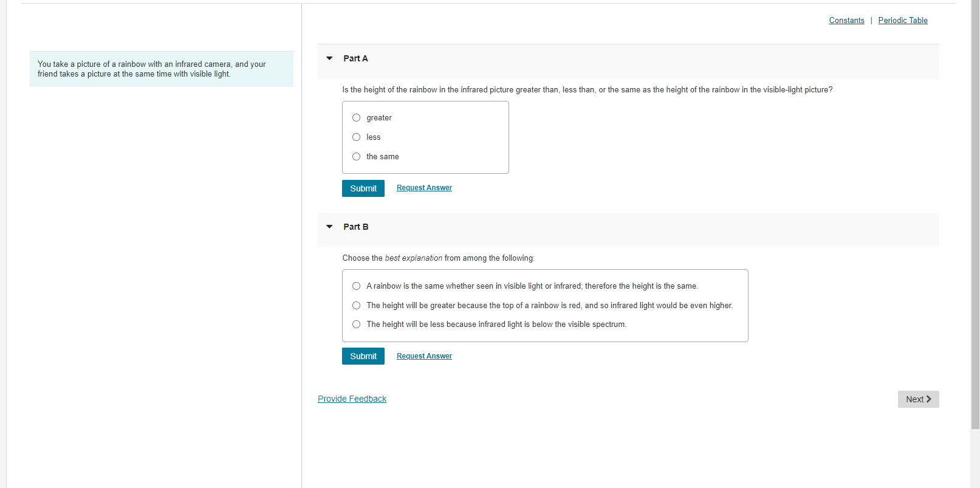Collapse the Part B section triangle
The height and width of the screenshot is (488, 980).
coord(329,227)
